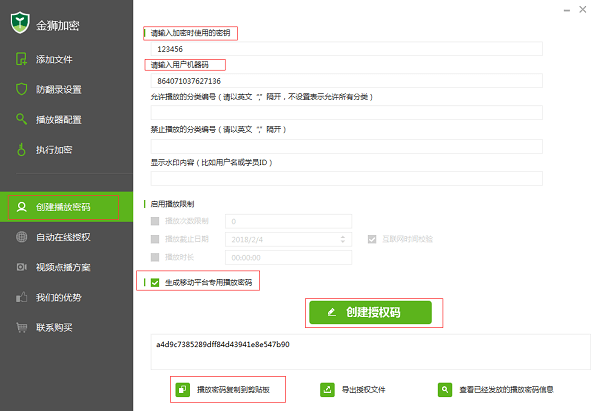The width and height of the screenshot is (600, 411).
Task: Click the duration field showing 00:00:00
Action: (289, 258)
